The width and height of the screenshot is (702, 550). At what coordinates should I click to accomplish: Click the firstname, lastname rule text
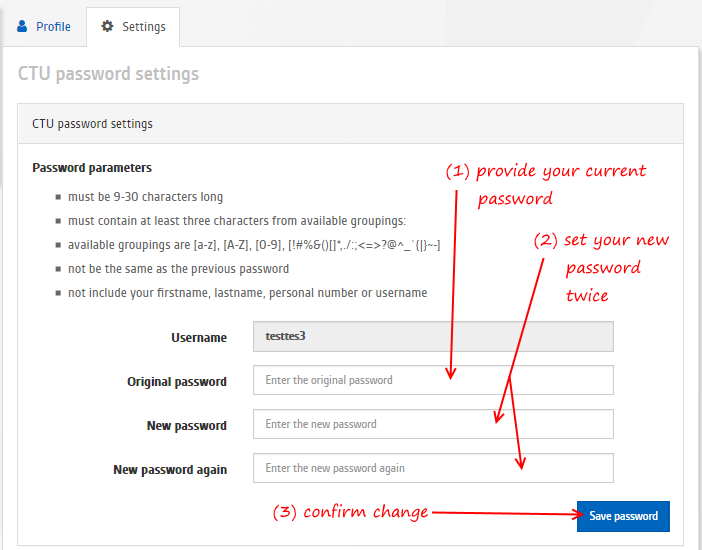pos(248,293)
